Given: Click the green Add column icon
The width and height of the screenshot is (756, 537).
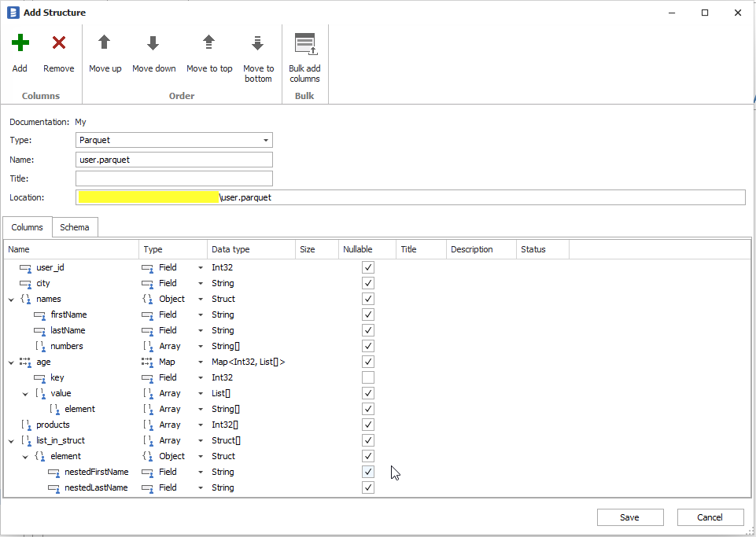Looking at the screenshot, I should tap(20, 43).
